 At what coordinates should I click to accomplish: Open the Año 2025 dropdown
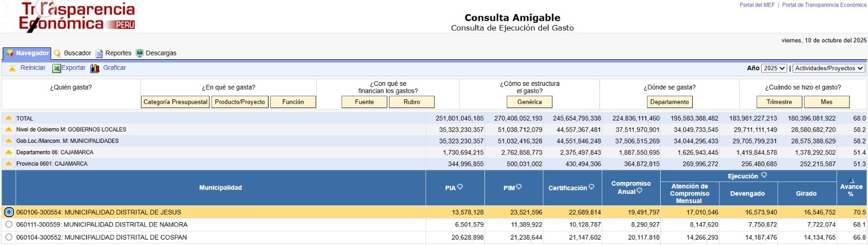(x=774, y=68)
